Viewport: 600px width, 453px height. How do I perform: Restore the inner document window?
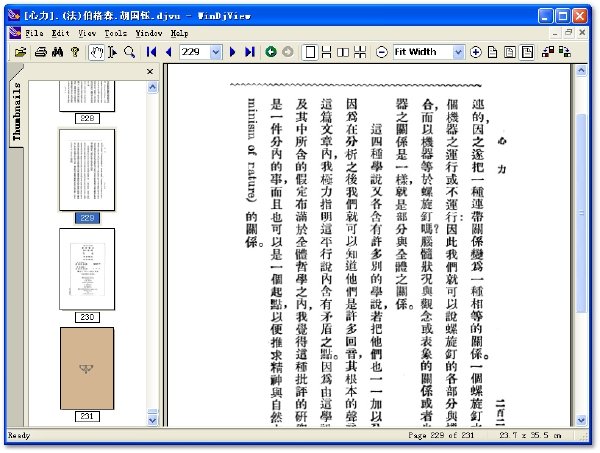(x=569, y=33)
